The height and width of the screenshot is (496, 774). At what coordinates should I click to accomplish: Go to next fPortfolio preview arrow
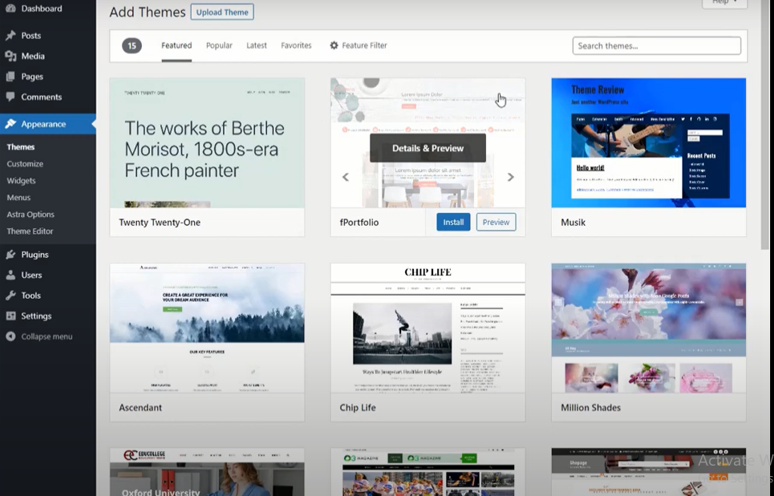tap(510, 177)
